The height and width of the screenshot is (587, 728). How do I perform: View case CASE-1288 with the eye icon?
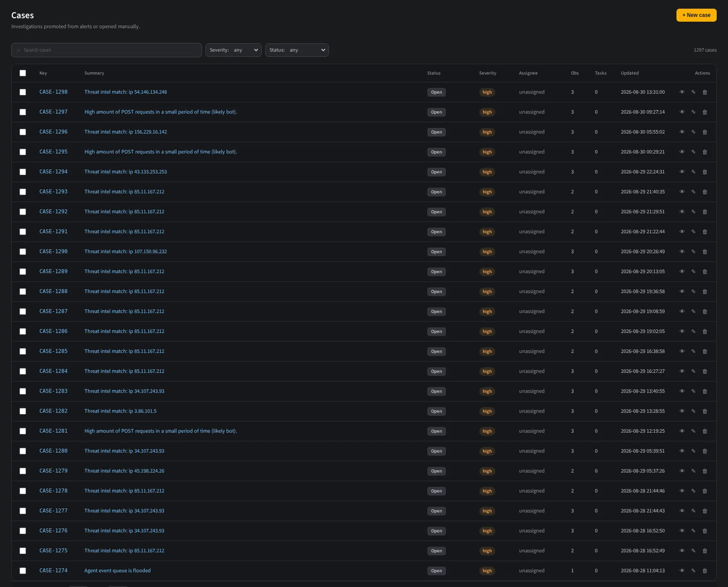[682, 292]
